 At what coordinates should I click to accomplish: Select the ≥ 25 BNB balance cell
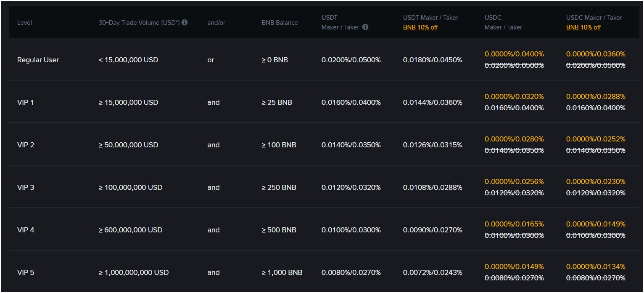277,102
